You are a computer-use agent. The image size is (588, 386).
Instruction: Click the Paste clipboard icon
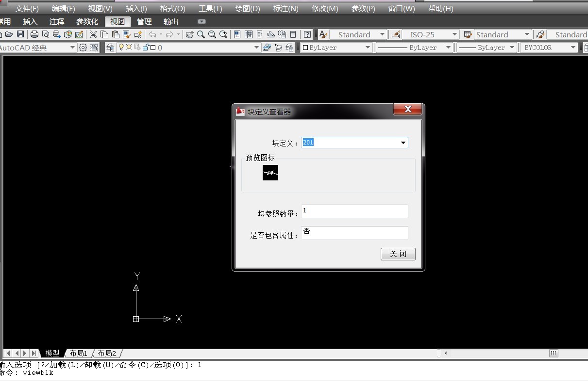point(116,34)
